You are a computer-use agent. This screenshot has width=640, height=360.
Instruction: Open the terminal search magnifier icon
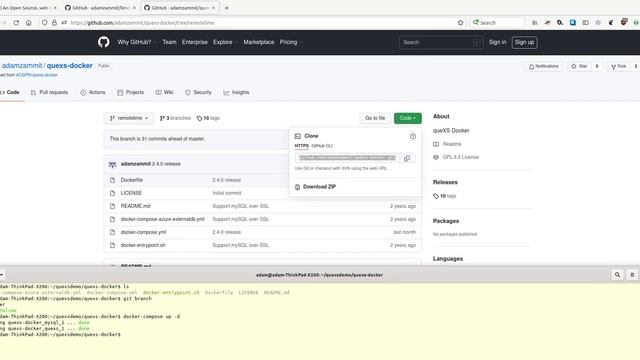click(618, 275)
